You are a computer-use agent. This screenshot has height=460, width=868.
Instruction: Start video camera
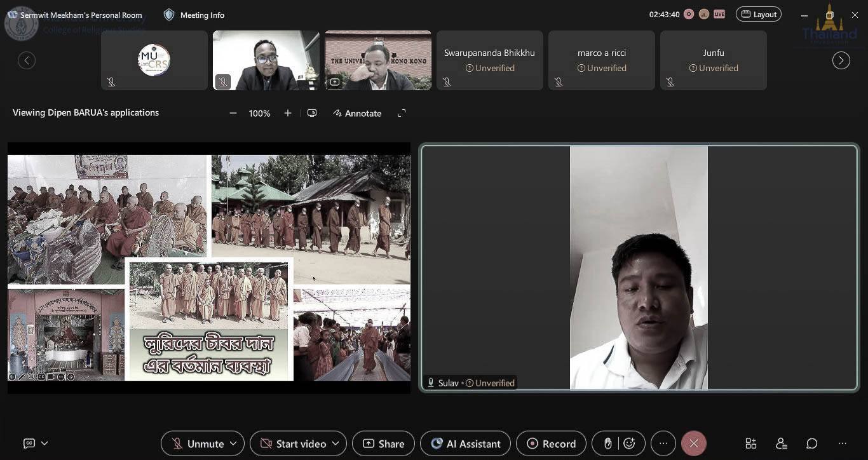tap(294, 443)
